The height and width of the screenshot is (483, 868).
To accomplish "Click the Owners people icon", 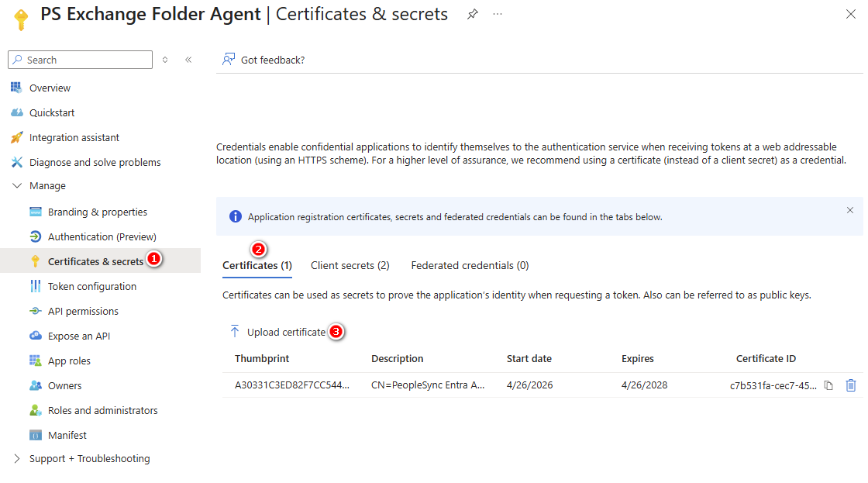I will pyautogui.click(x=36, y=385).
